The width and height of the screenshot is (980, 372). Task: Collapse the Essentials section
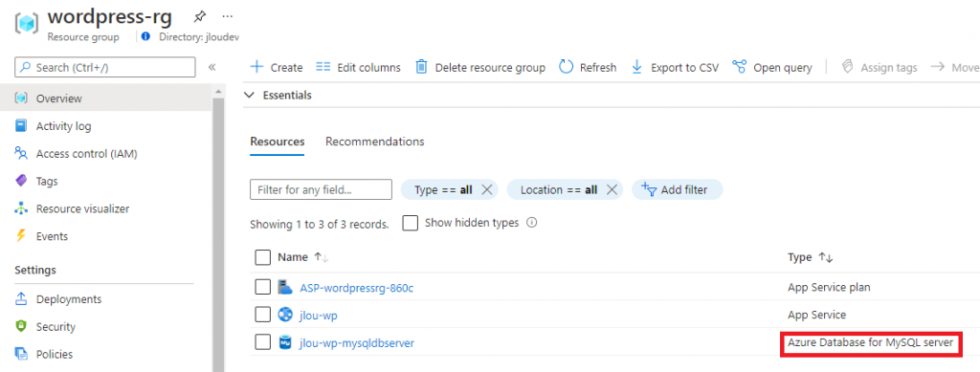pos(250,95)
